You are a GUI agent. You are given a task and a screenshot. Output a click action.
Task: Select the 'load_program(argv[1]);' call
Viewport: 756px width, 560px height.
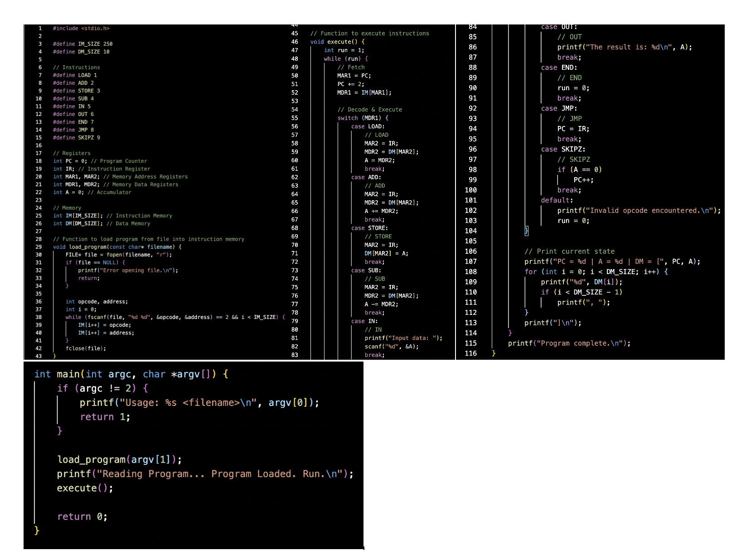tap(120, 459)
